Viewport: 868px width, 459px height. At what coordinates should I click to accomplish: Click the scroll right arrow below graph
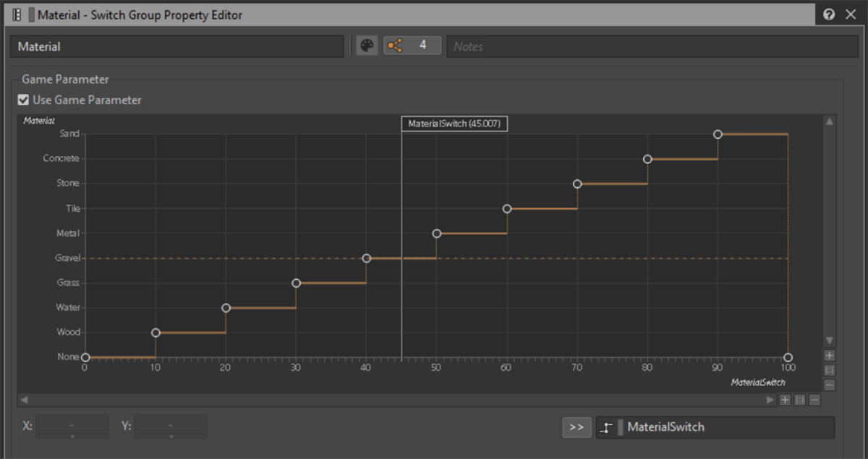tap(770, 400)
